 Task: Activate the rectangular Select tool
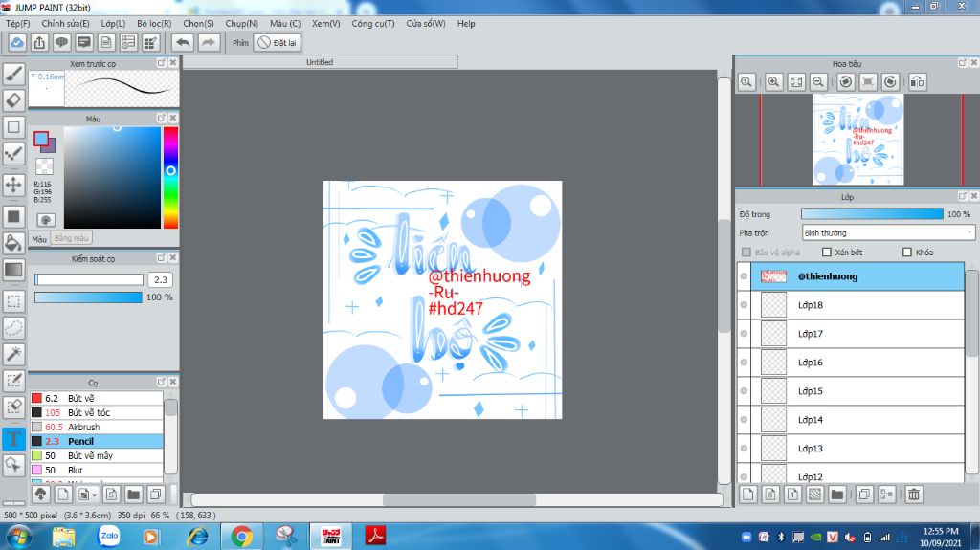click(x=13, y=300)
